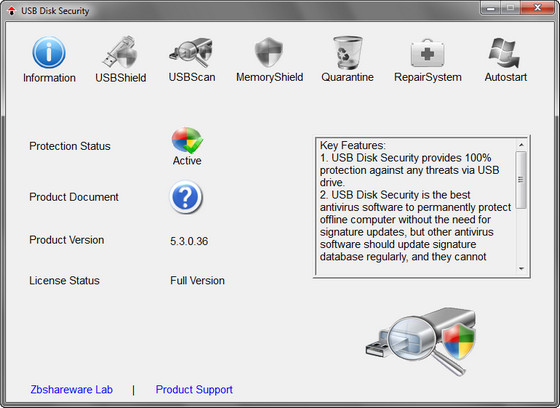The width and height of the screenshot is (560, 408).
Task: Select the USBShield tool icon
Action: pos(121,52)
